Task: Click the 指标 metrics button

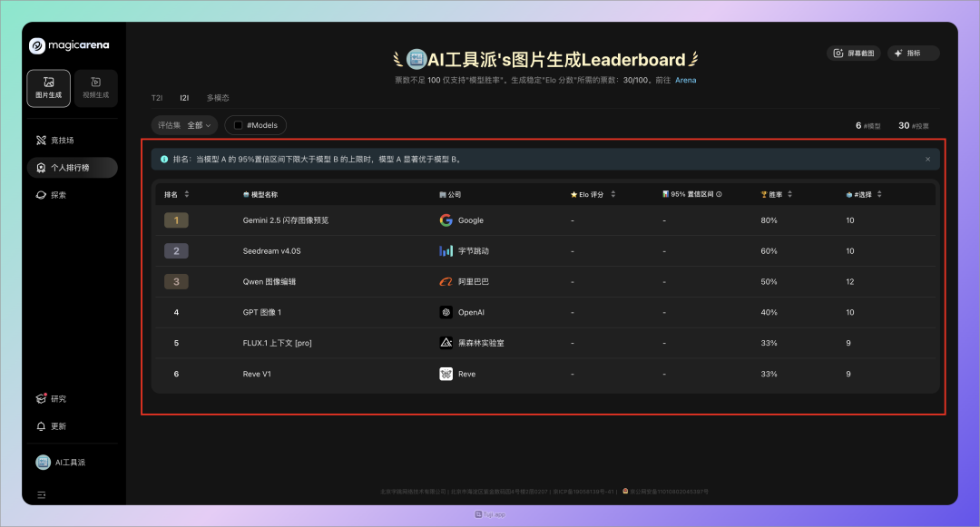Action: 913,54
